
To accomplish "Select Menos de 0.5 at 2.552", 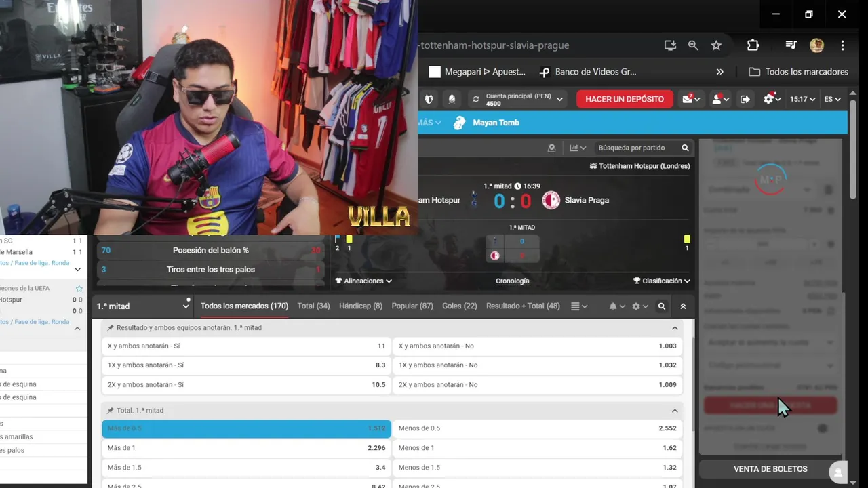I will pyautogui.click(x=537, y=428).
